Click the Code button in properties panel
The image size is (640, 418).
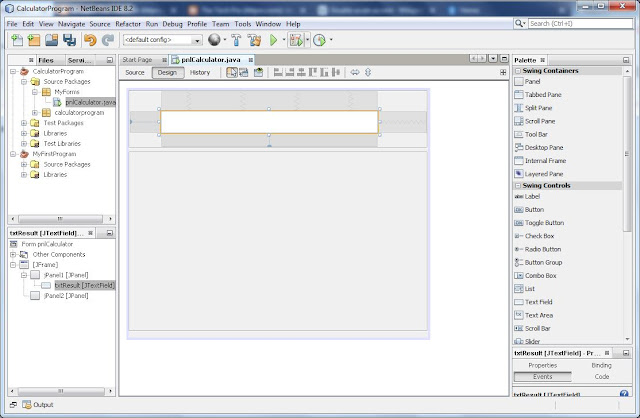[601, 377]
